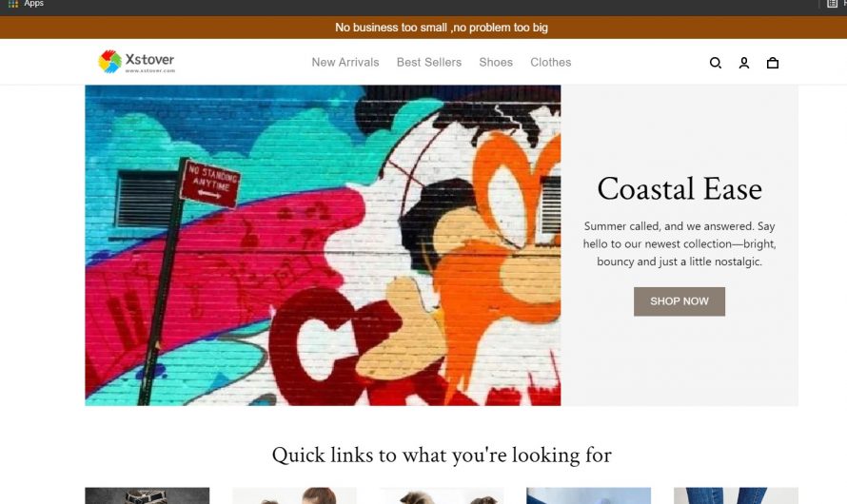Viewport: 847px width, 504px height.
Task: Click the Xstover colorful logo
Action: 109,62
